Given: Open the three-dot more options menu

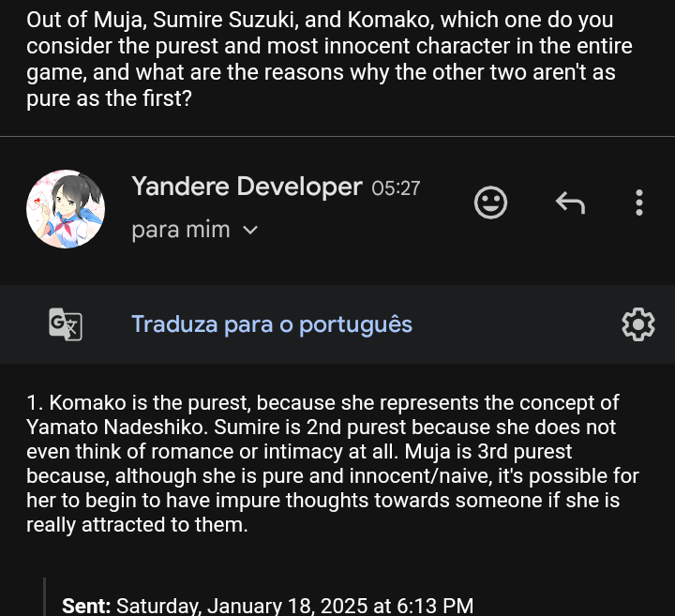Looking at the screenshot, I should [x=638, y=203].
